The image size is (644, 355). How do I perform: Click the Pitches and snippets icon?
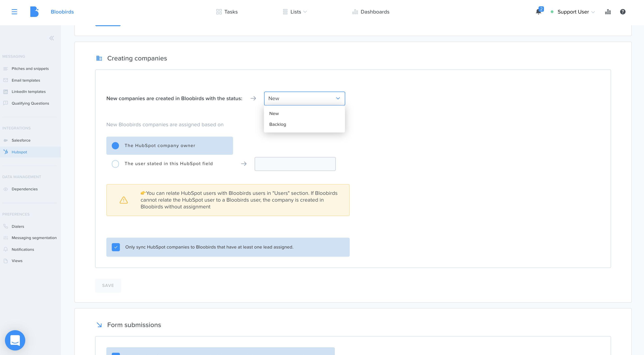pyautogui.click(x=5, y=69)
